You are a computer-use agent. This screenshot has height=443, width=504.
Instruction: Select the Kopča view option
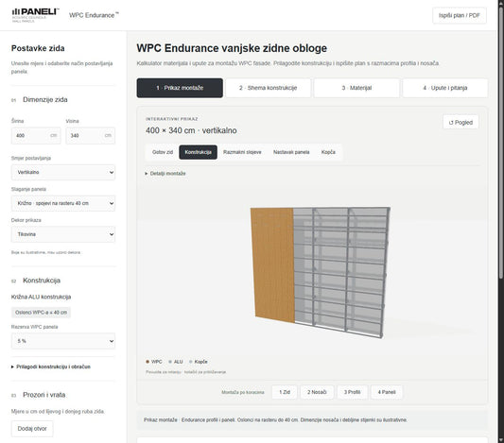328,152
